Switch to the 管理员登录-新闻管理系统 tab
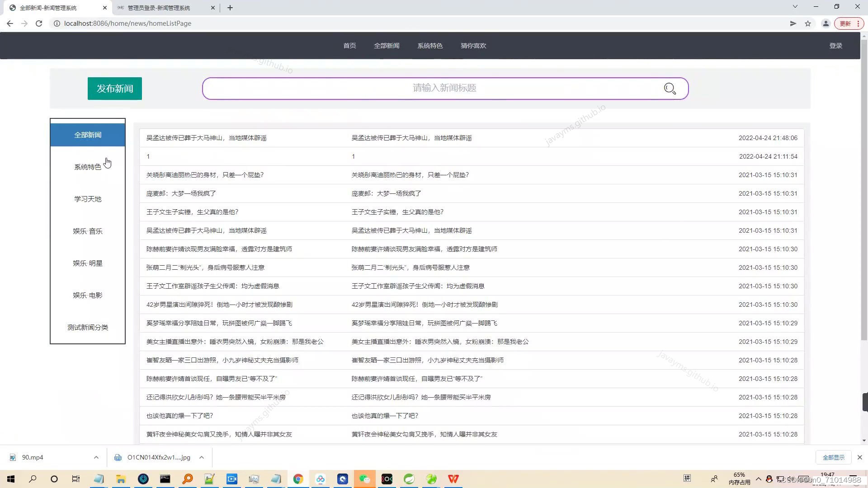 tap(159, 8)
